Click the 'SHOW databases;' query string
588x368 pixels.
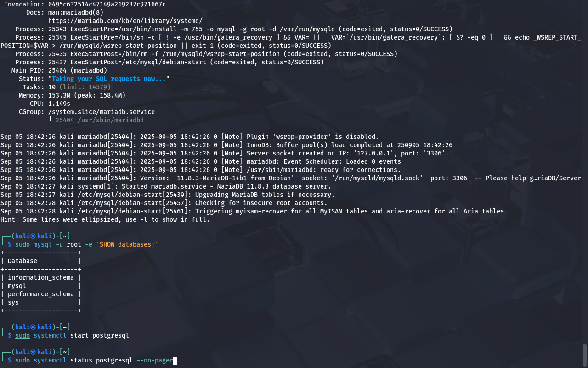127,244
